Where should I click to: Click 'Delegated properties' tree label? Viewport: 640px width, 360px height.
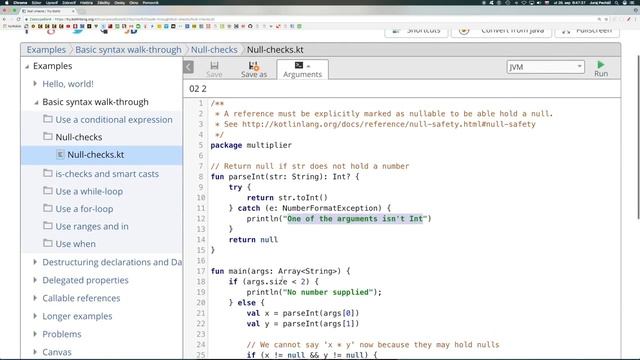click(x=85, y=280)
